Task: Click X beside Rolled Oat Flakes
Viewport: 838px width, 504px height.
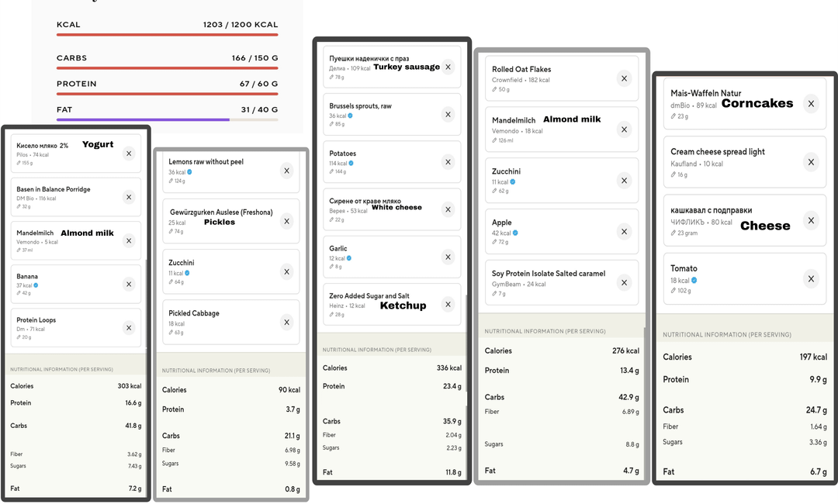Action: coord(624,78)
